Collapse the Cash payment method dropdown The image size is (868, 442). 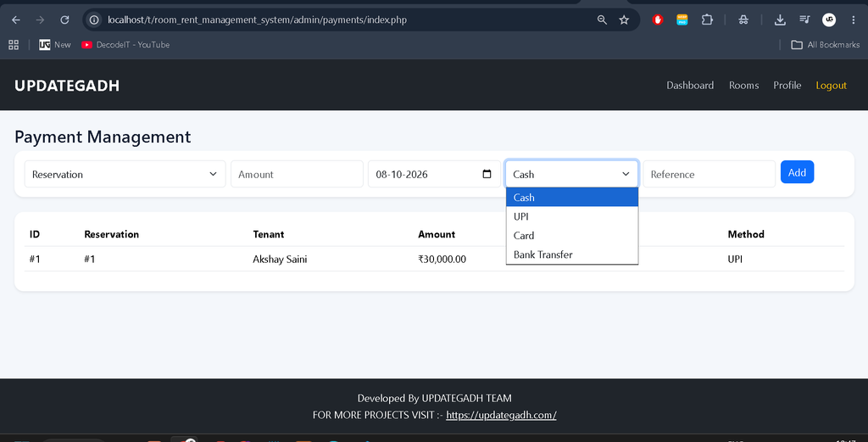pos(572,174)
